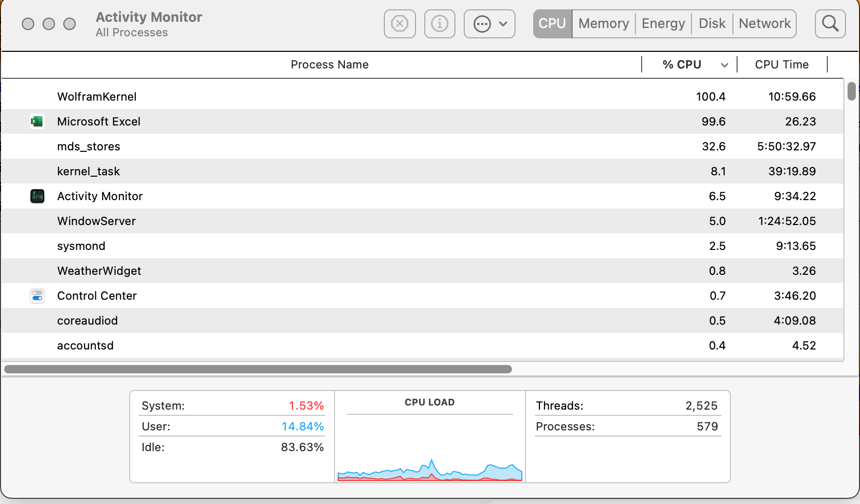Select the kernel_task process row

click(x=423, y=171)
